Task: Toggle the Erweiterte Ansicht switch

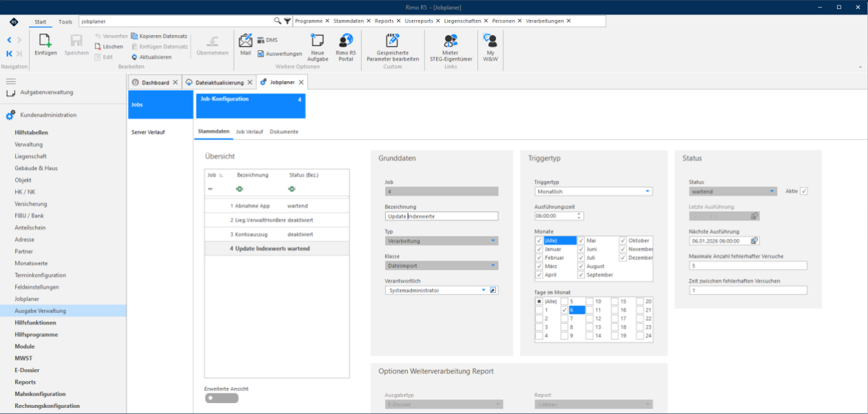Action: coord(221,398)
